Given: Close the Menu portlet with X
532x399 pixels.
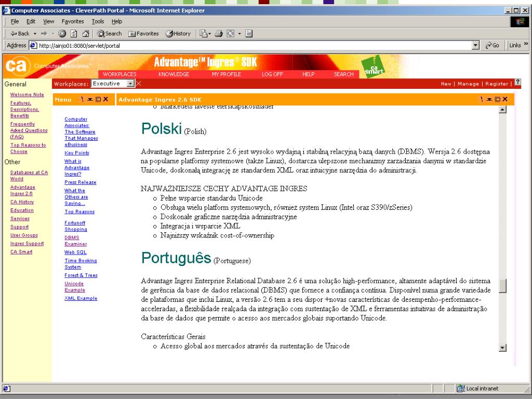Looking at the screenshot, I should [x=106, y=99].
